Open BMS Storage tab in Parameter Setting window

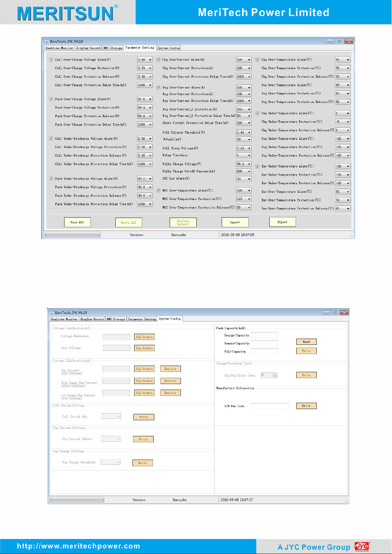pyautogui.click(x=113, y=48)
